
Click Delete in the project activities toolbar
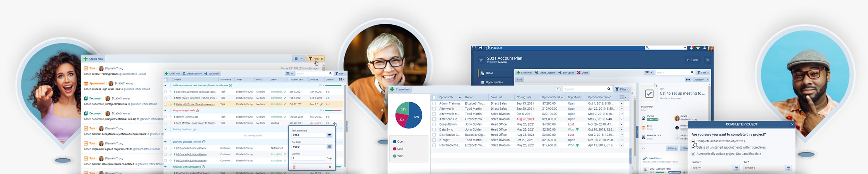(x=583, y=73)
